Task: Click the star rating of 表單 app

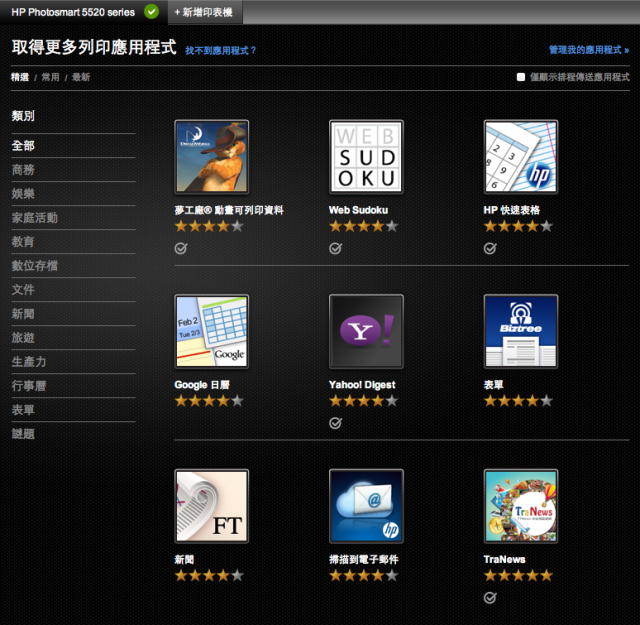Action: (518, 401)
